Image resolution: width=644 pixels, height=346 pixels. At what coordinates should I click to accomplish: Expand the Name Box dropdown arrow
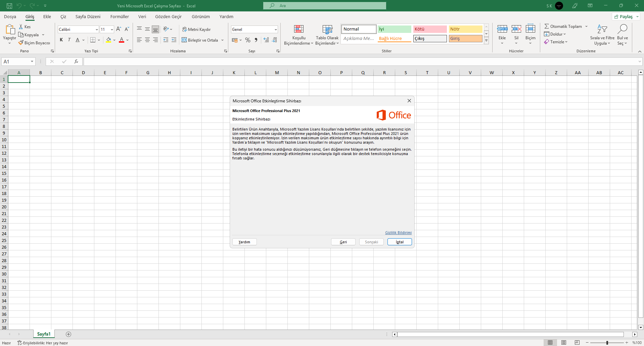(x=32, y=61)
